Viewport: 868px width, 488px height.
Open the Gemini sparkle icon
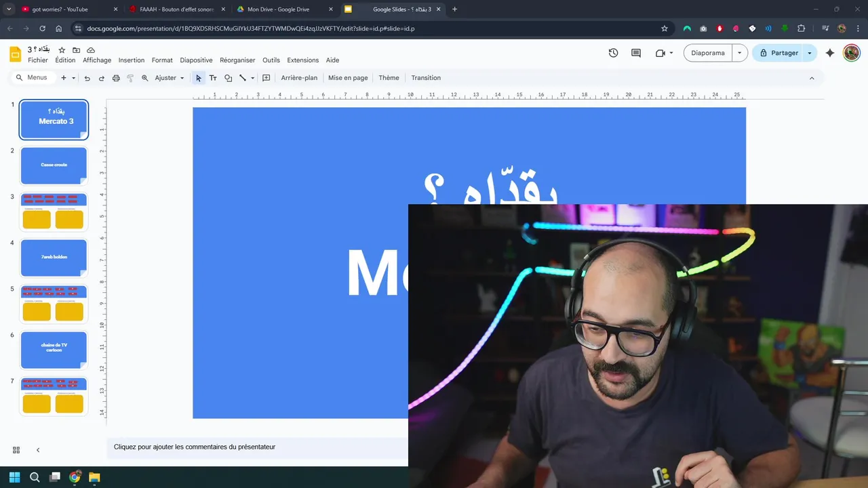tap(830, 53)
